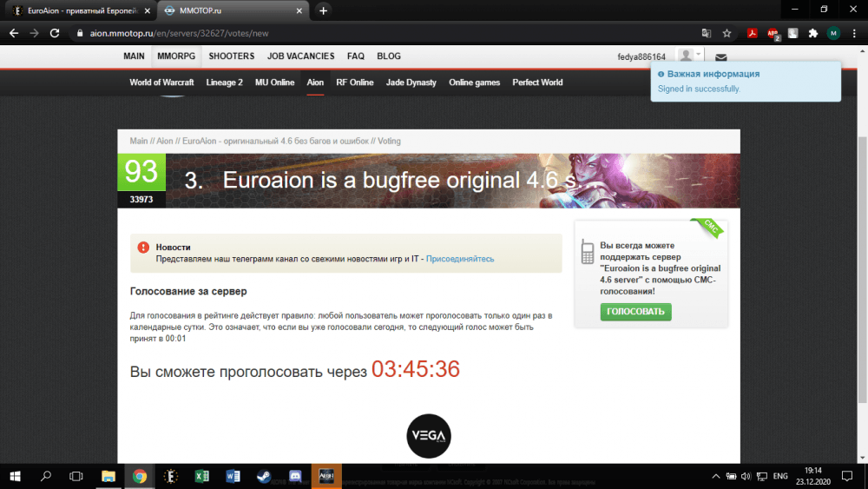
Task: Launch Steam from the taskbar
Action: pos(263,476)
